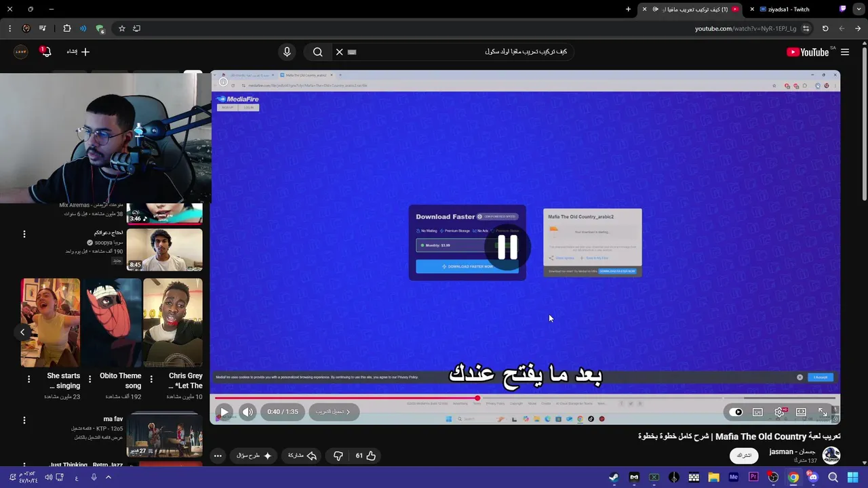Open the browser extensions puzzle icon
The image size is (868, 488).
click(66, 28)
